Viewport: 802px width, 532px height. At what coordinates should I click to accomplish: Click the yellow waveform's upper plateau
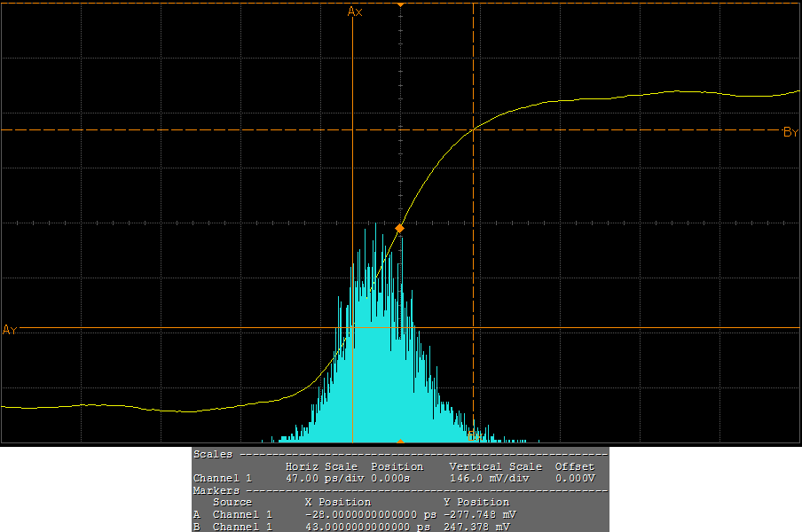[x=674, y=92]
